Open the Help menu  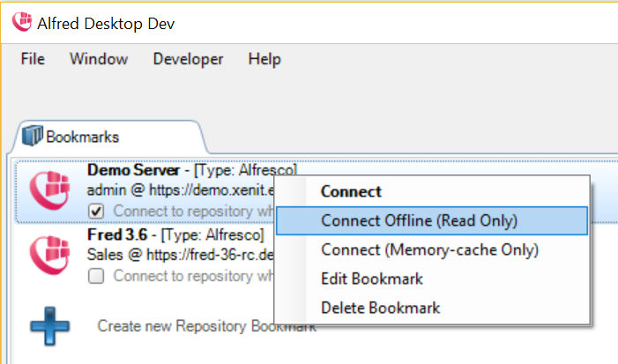pos(264,59)
